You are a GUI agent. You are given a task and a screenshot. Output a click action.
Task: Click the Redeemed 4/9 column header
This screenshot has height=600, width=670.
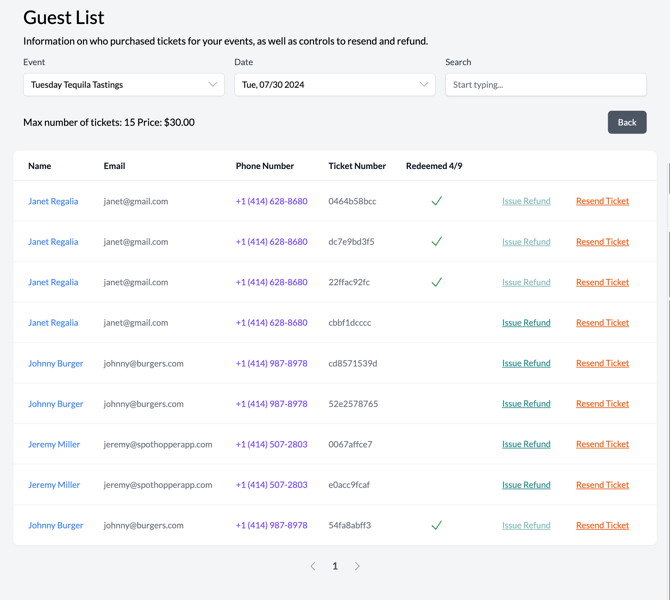coord(434,166)
